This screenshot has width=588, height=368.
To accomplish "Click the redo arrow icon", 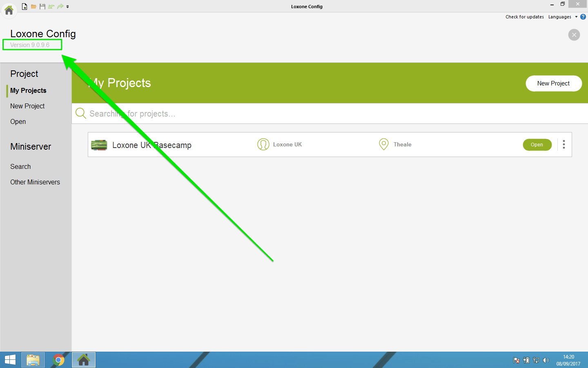I will [60, 7].
